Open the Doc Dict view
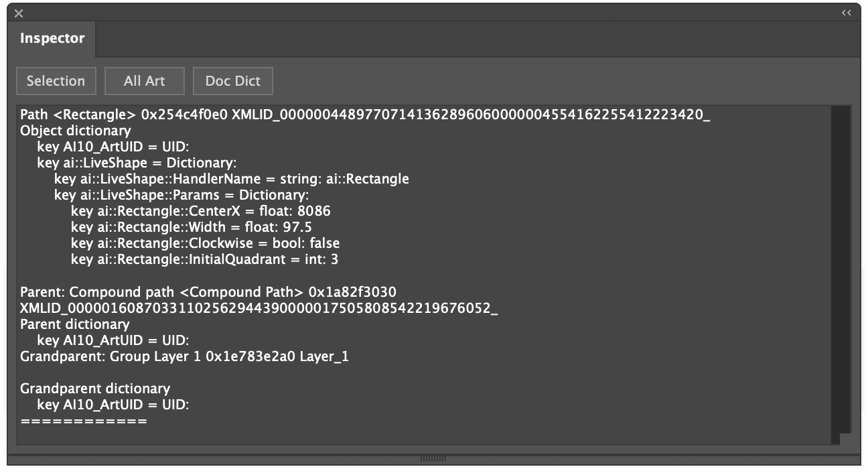The width and height of the screenshot is (868, 475). pos(233,81)
